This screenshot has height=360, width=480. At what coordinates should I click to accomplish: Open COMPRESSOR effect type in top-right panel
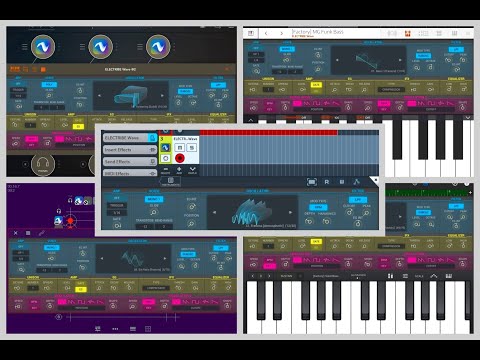coord(391,90)
